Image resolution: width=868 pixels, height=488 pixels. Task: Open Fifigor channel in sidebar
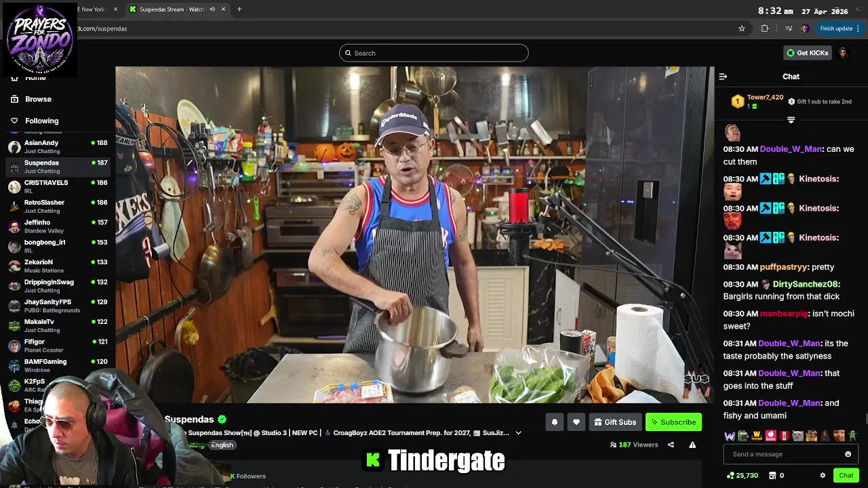(58, 345)
